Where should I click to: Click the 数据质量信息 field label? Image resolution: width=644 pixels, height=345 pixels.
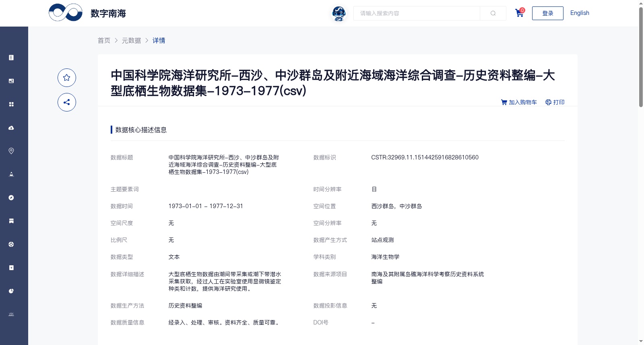(x=128, y=322)
